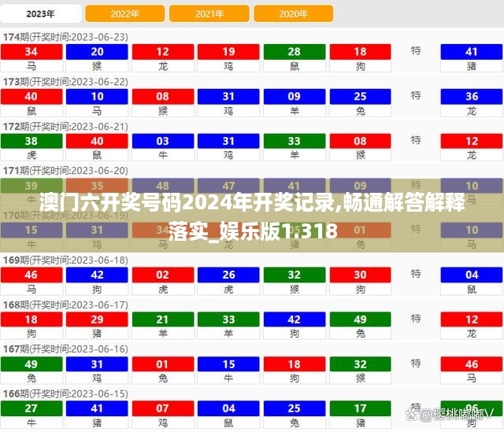Select blue special number 04 in period 169
This screenshot has width=504, height=432.
pos(472,275)
